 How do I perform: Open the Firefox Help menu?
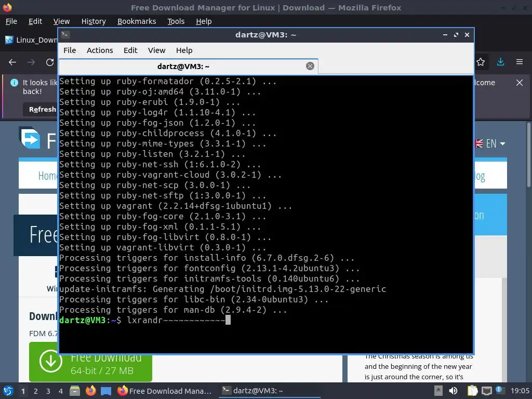point(204,21)
